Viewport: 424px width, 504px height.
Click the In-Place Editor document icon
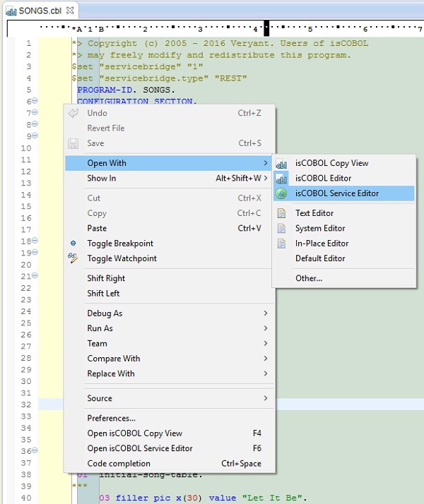[281, 244]
